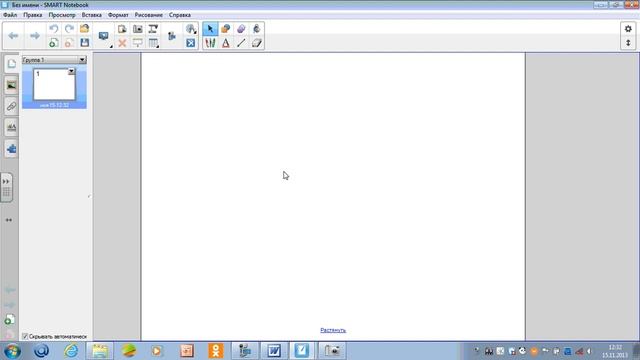Select the Text tool letter A
This screenshot has width=640, height=360.
[226, 43]
